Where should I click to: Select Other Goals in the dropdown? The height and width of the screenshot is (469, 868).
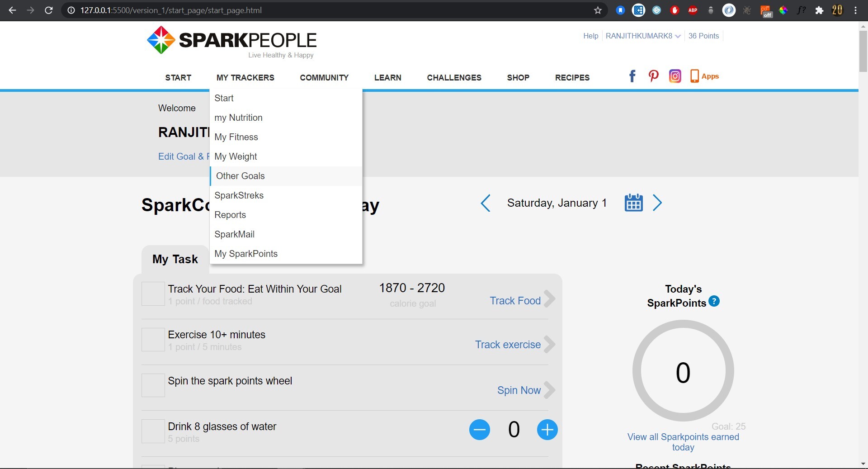click(286, 176)
